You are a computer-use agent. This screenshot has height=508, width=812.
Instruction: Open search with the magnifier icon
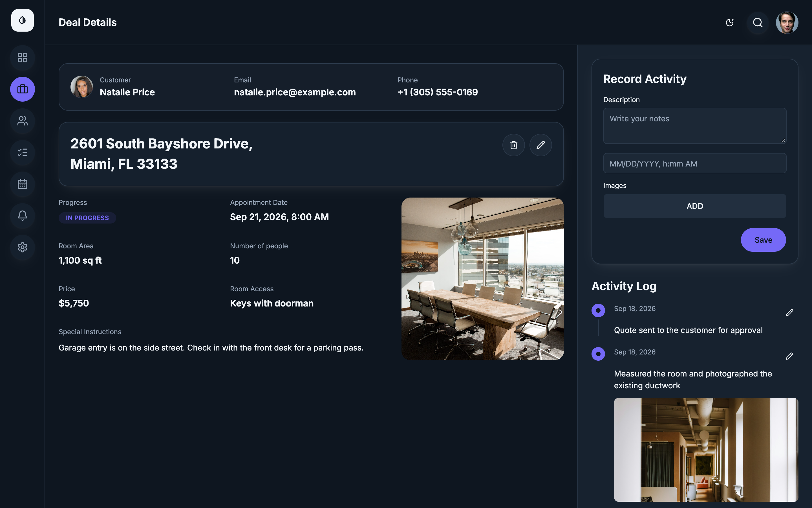pos(758,23)
